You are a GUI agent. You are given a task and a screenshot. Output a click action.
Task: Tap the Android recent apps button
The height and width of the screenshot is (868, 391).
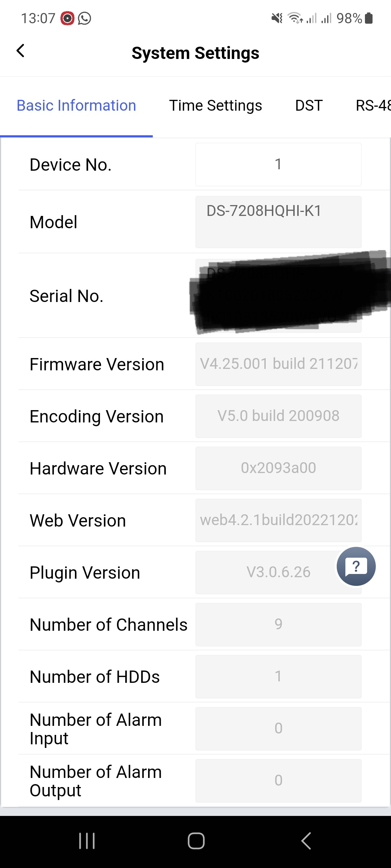point(87,841)
